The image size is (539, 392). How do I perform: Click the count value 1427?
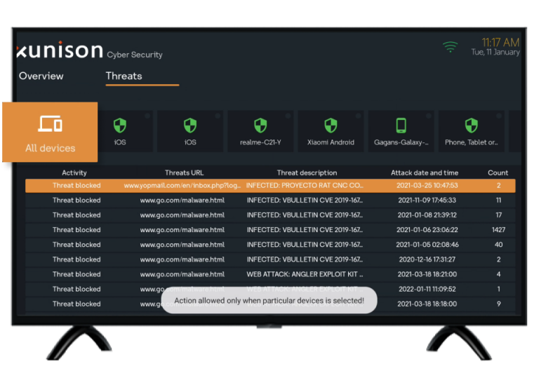point(498,230)
